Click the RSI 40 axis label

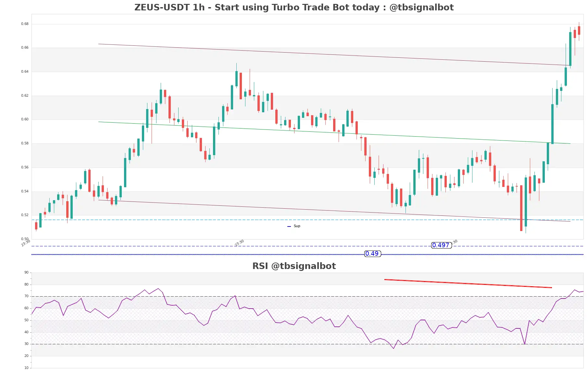(26, 332)
